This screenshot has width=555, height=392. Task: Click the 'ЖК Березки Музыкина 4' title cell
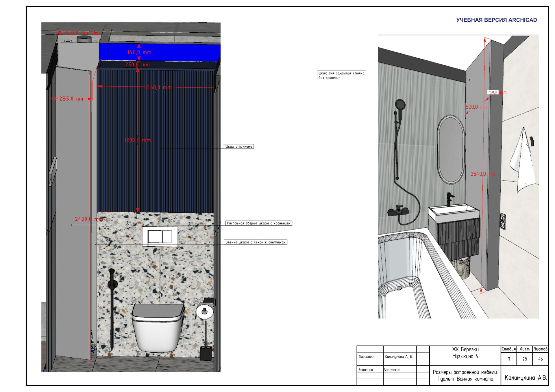(x=465, y=353)
